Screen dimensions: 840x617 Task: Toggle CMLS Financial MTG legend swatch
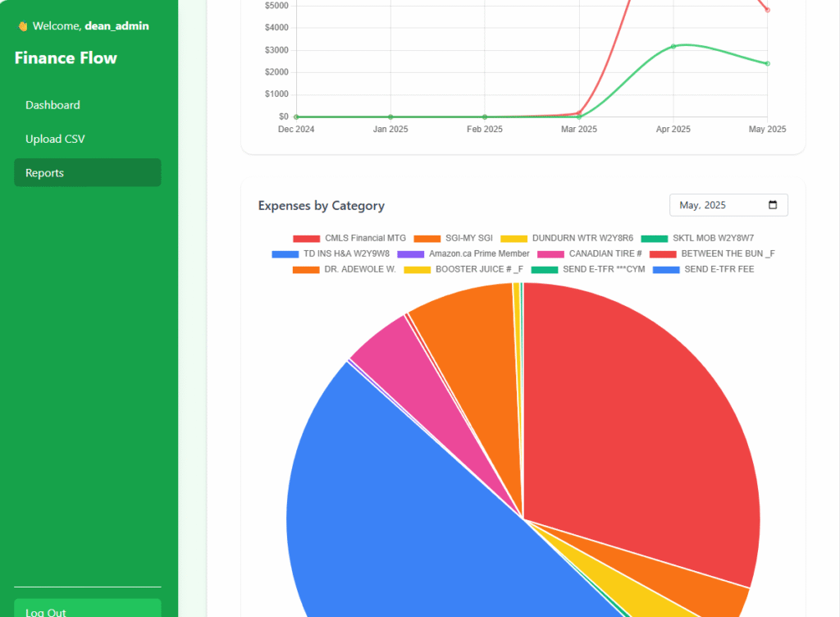click(307, 238)
